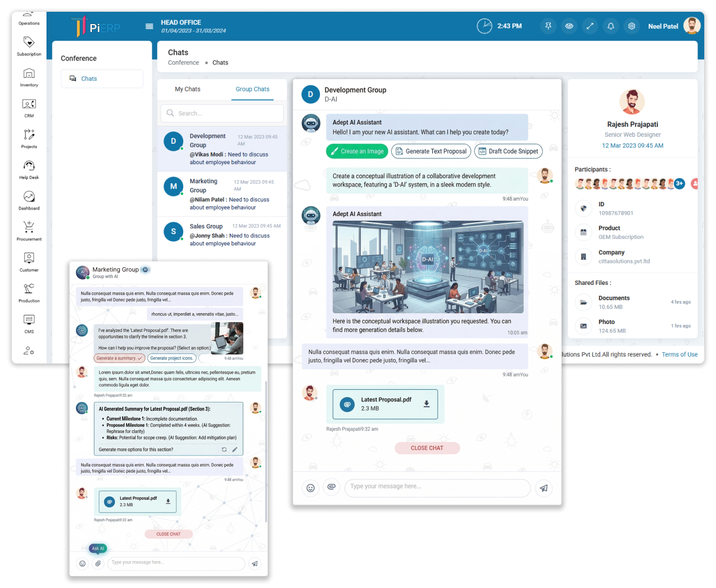Open the hamburger menu next to PiERP logo
This screenshot has height=588, width=716.
coord(149,26)
